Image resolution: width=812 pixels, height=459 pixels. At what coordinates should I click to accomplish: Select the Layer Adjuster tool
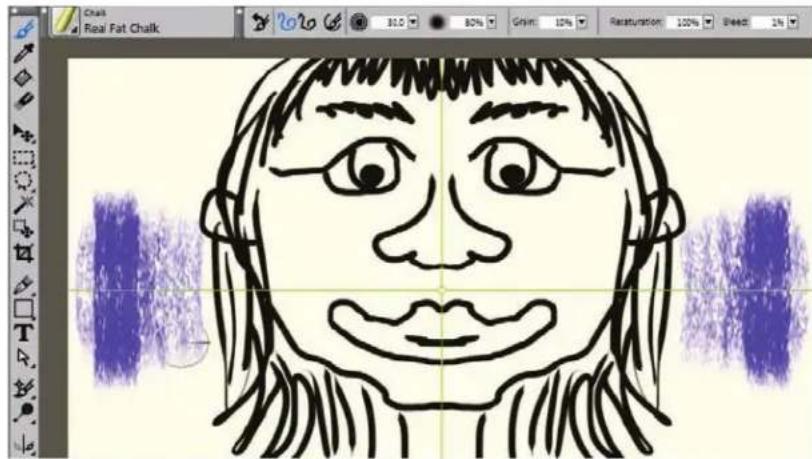(24, 133)
